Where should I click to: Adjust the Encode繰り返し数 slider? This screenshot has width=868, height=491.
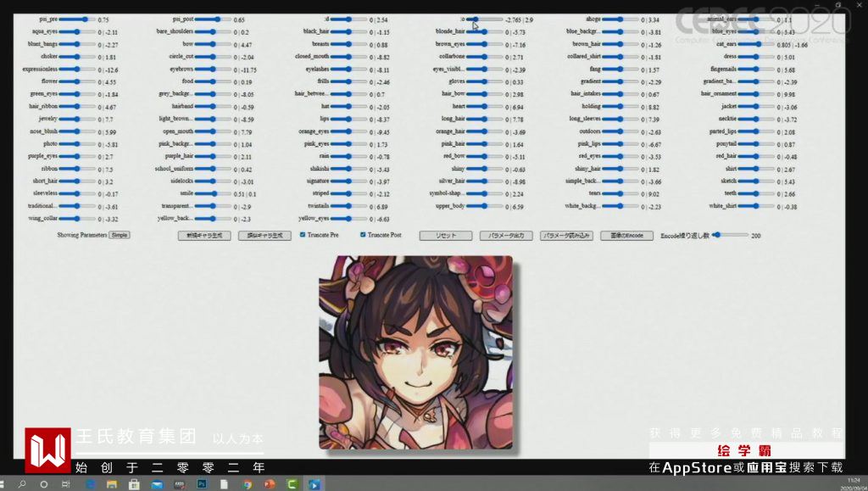pyautogui.click(x=730, y=235)
